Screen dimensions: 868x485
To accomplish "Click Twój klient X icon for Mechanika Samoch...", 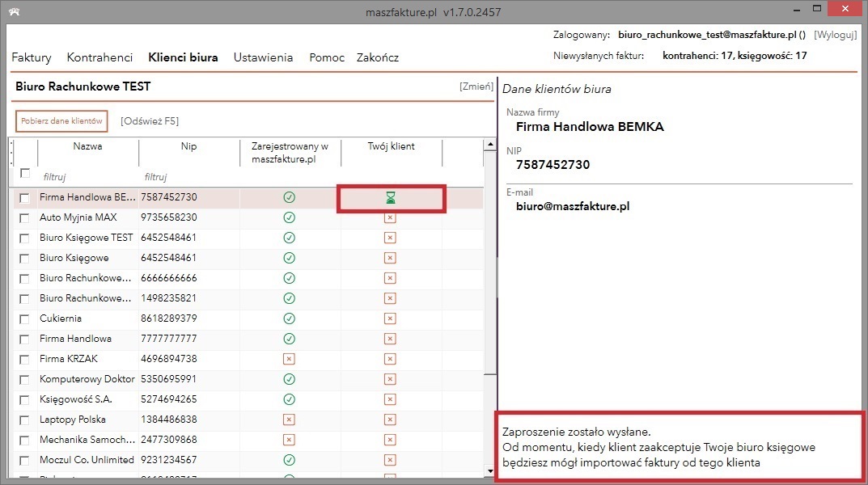I will coord(390,440).
